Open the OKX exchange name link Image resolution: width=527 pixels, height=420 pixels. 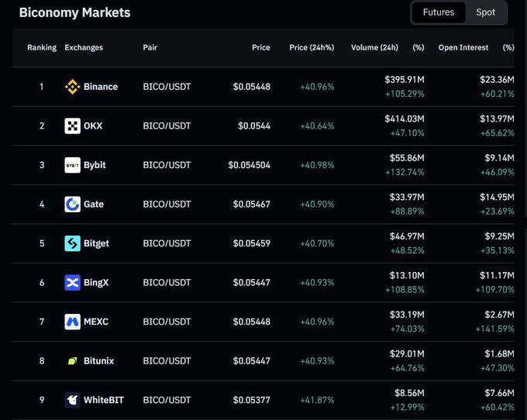click(93, 126)
